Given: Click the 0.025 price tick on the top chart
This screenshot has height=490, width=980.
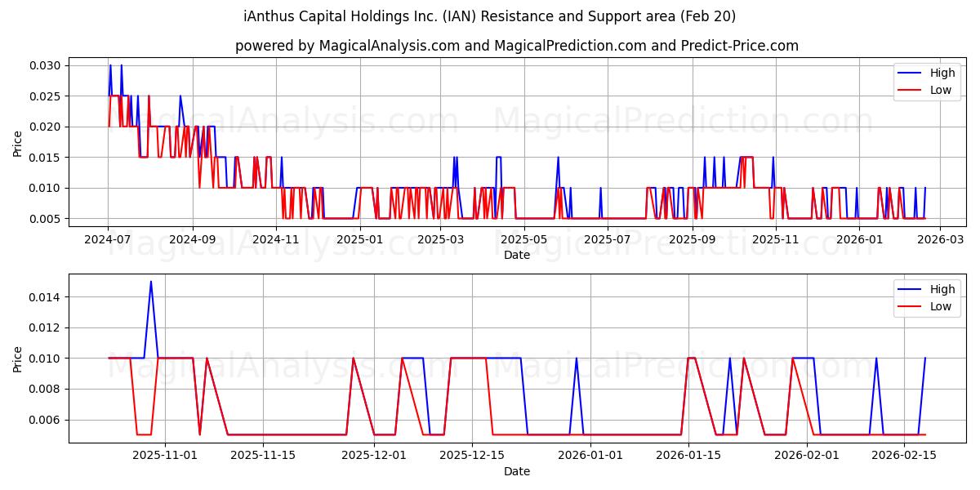Looking at the screenshot, I should 47,96.
